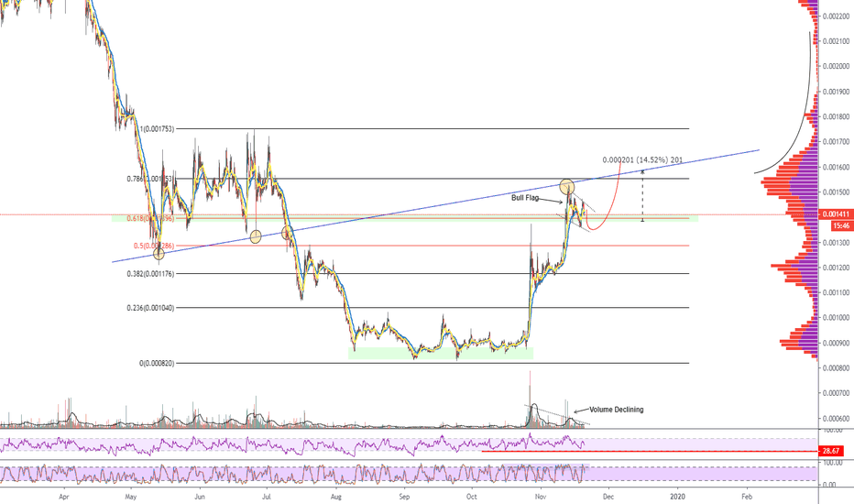Click the Jul label on time axis

pos(267,497)
